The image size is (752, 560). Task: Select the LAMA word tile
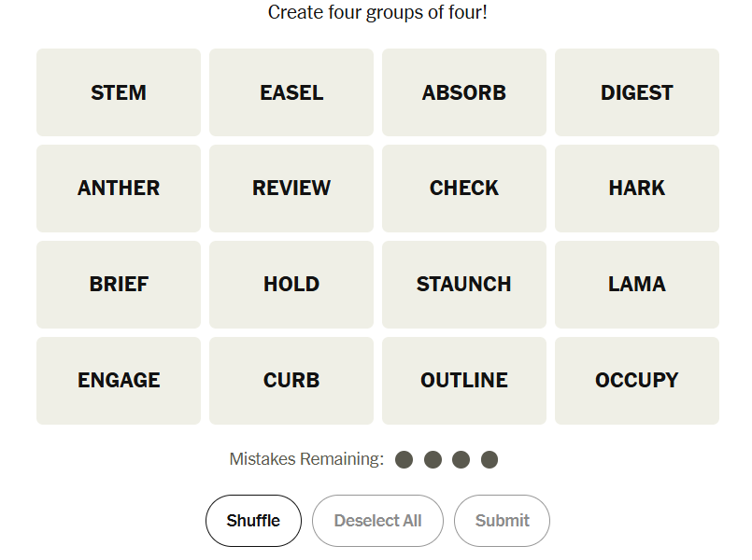pyautogui.click(x=637, y=285)
